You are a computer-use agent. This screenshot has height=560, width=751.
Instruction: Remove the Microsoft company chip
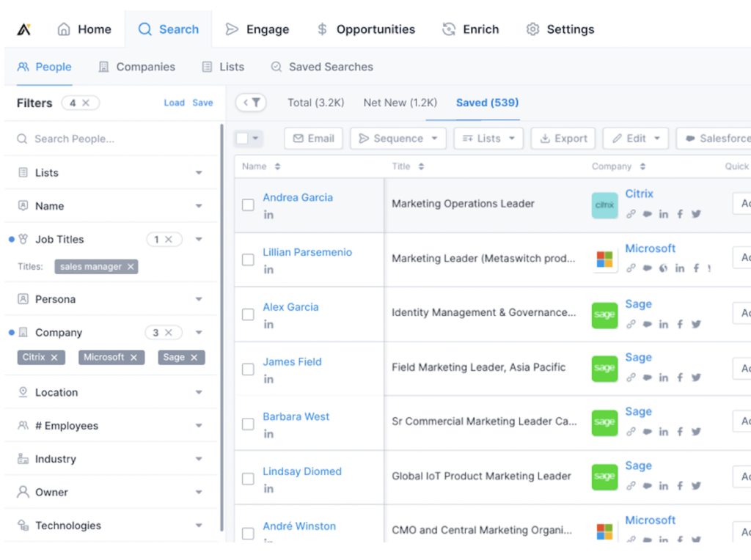[133, 358]
